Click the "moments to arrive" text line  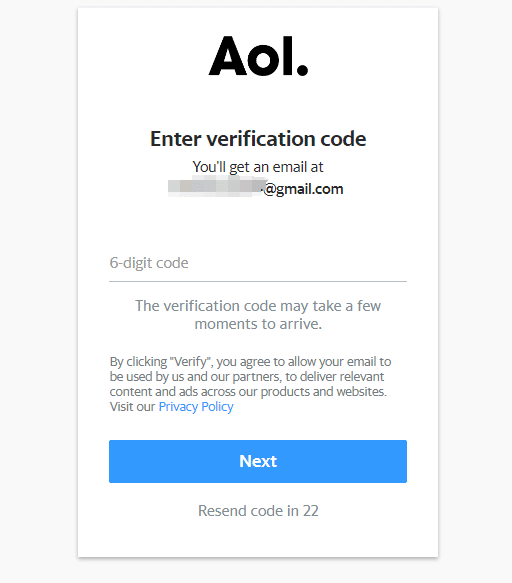point(258,324)
